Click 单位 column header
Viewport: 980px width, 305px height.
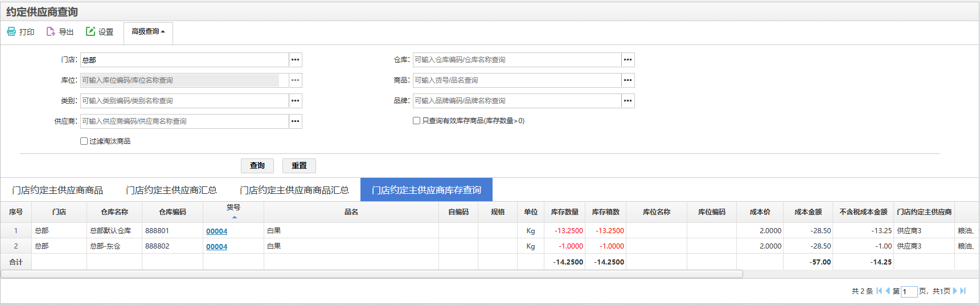point(531,212)
